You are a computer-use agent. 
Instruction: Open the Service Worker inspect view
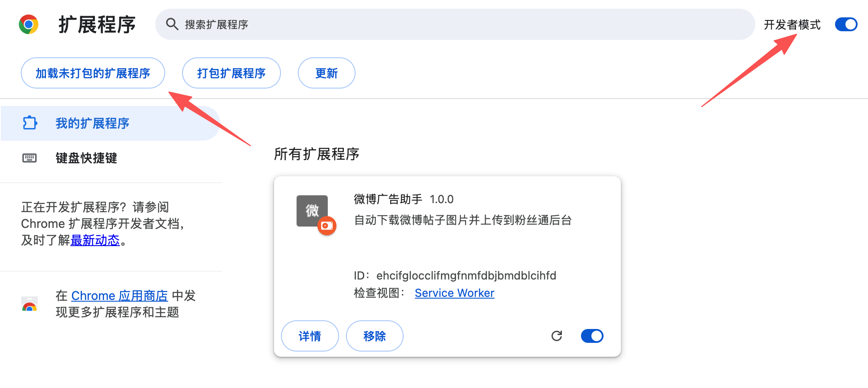tap(454, 293)
